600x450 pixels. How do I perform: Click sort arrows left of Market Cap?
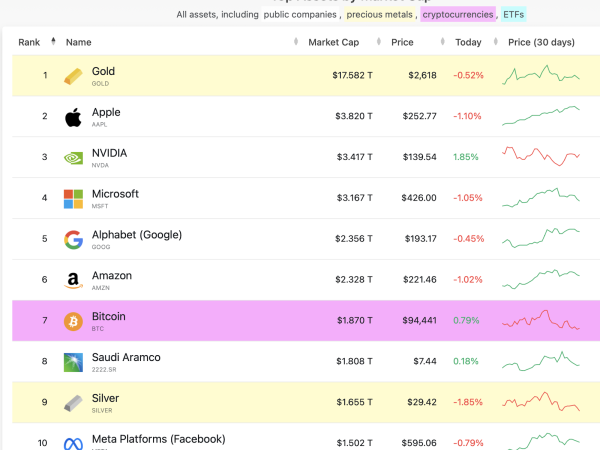[296, 41]
